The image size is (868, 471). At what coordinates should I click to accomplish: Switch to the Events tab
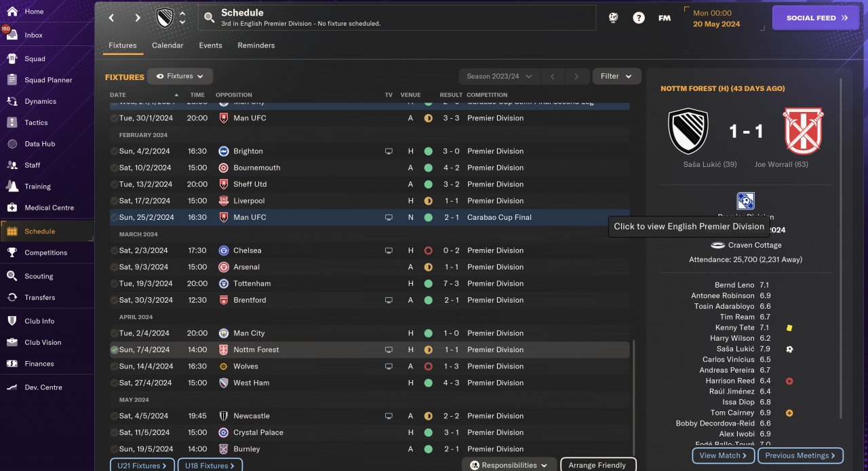tap(210, 45)
